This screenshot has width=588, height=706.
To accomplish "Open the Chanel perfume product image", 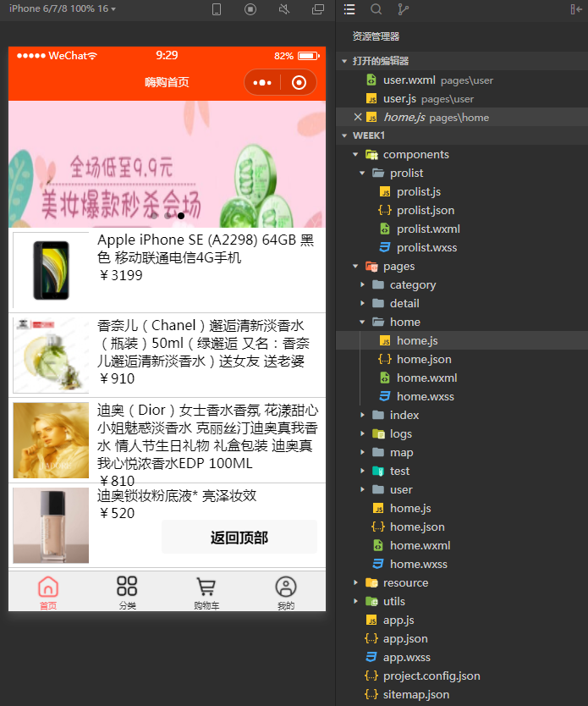I will point(51,356).
